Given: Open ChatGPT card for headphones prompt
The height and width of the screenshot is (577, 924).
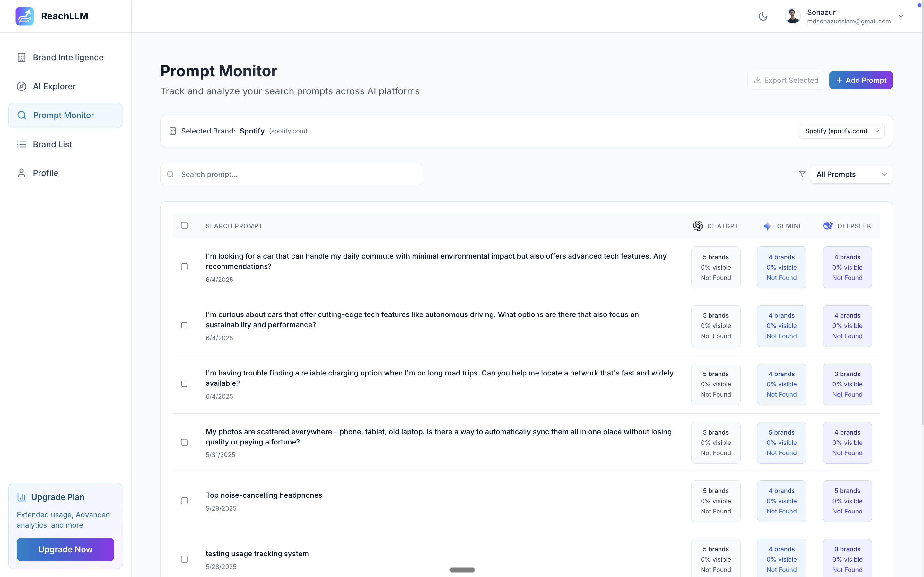Looking at the screenshot, I should tap(716, 501).
